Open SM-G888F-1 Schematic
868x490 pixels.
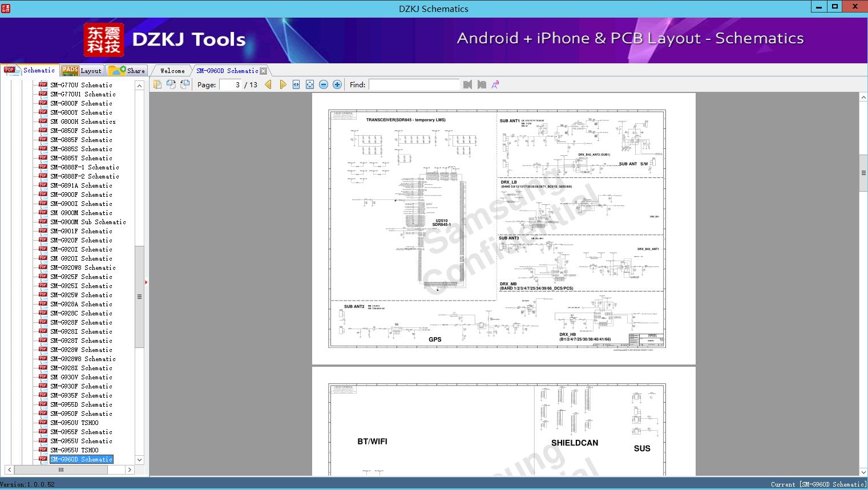click(84, 167)
